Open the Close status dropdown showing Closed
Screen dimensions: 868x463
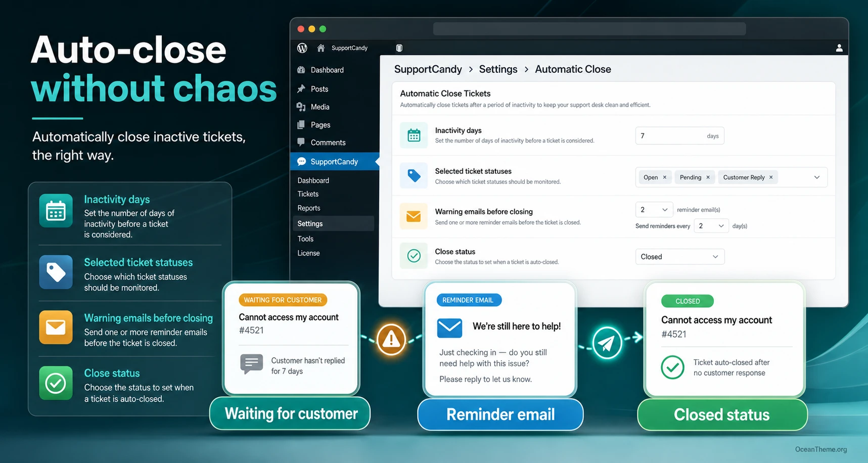point(679,257)
